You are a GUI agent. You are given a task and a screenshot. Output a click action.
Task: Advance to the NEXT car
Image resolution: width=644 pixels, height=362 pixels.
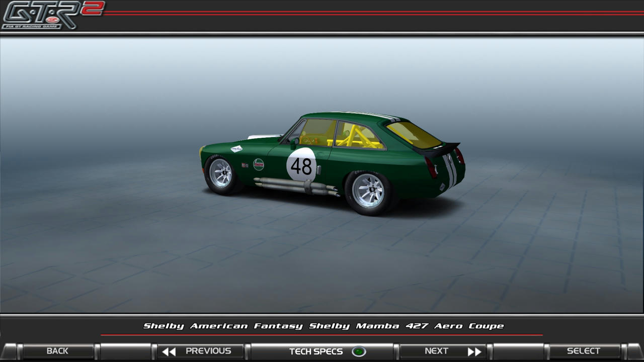coord(443,351)
